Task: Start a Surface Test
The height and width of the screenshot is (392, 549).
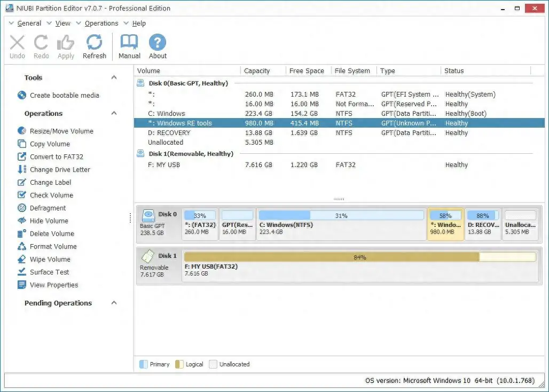Action: (x=49, y=272)
